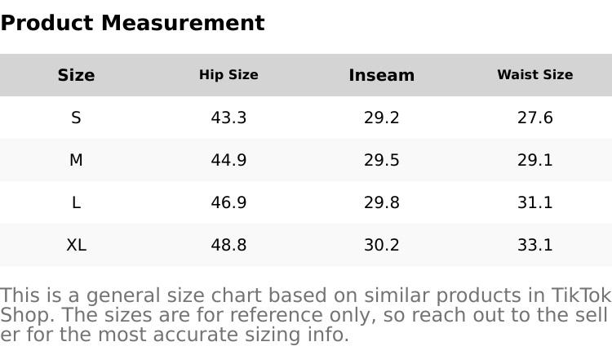Image resolution: width=612 pixels, height=364 pixels.
Task: Click inseam value 29.5
Action: (x=381, y=160)
